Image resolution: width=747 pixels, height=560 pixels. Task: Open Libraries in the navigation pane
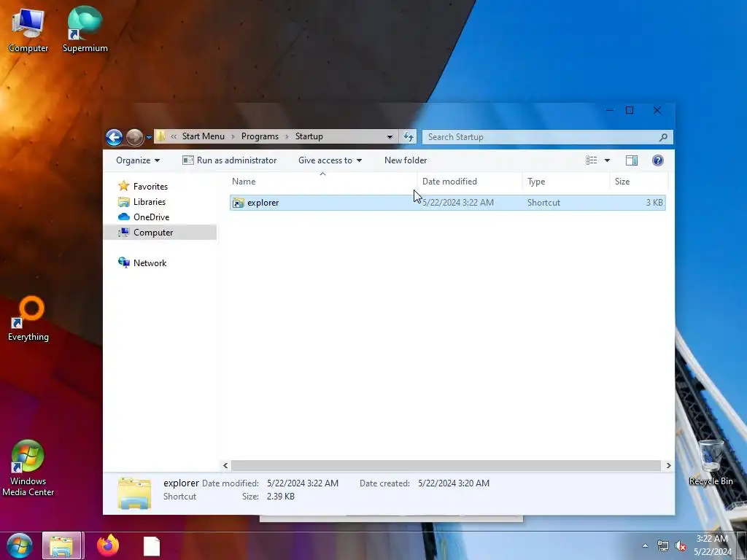click(149, 202)
